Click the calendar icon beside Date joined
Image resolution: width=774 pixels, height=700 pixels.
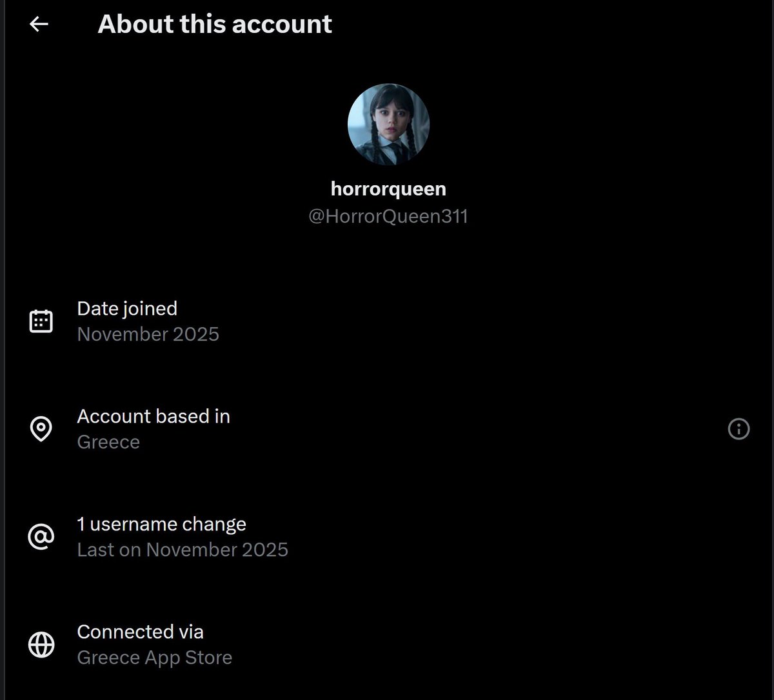coord(41,321)
